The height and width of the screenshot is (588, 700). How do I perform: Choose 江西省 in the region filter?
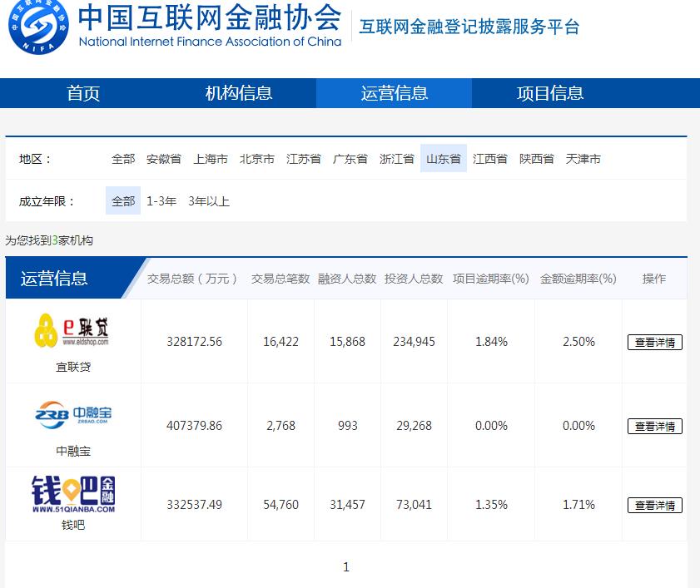pyautogui.click(x=491, y=159)
